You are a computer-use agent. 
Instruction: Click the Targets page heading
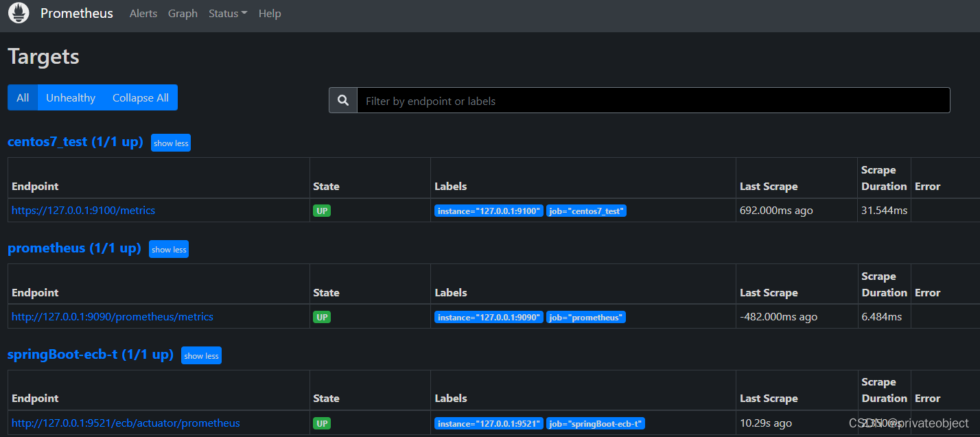click(x=43, y=56)
